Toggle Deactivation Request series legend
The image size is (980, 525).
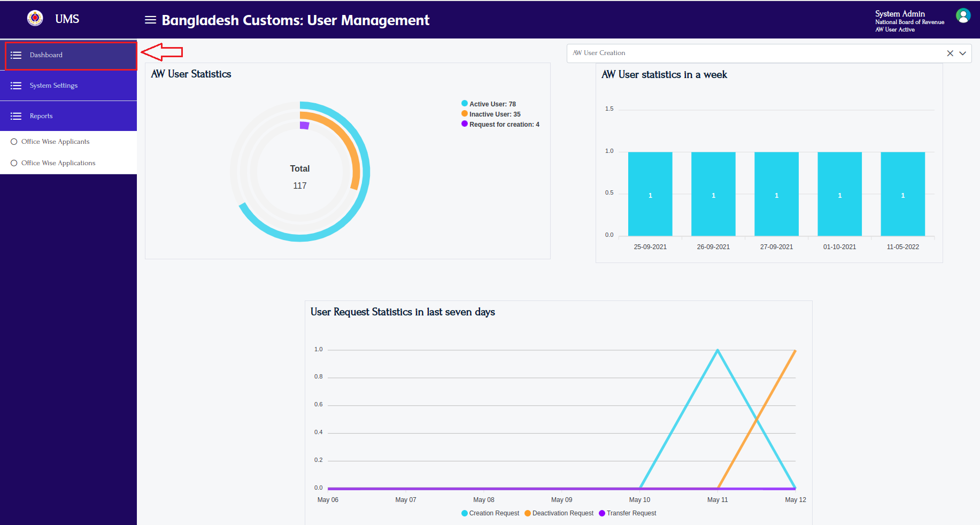[559, 513]
